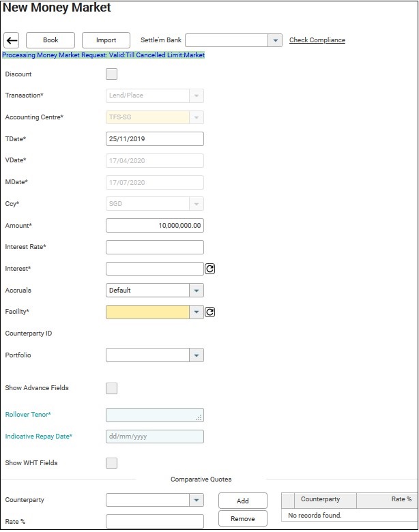Click refresh icon next to Interest field
The width and height of the screenshot is (419, 532).
pyautogui.click(x=210, y=269)
